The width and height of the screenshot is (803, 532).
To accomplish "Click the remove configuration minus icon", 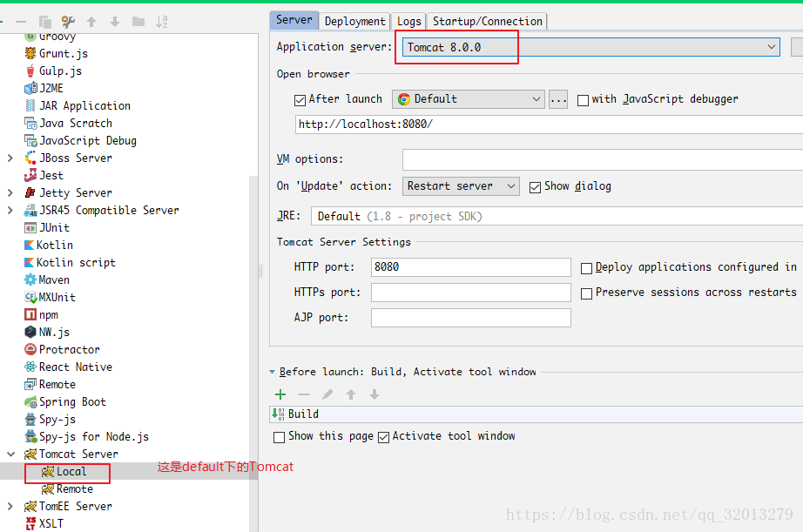I will click(21, 22).
